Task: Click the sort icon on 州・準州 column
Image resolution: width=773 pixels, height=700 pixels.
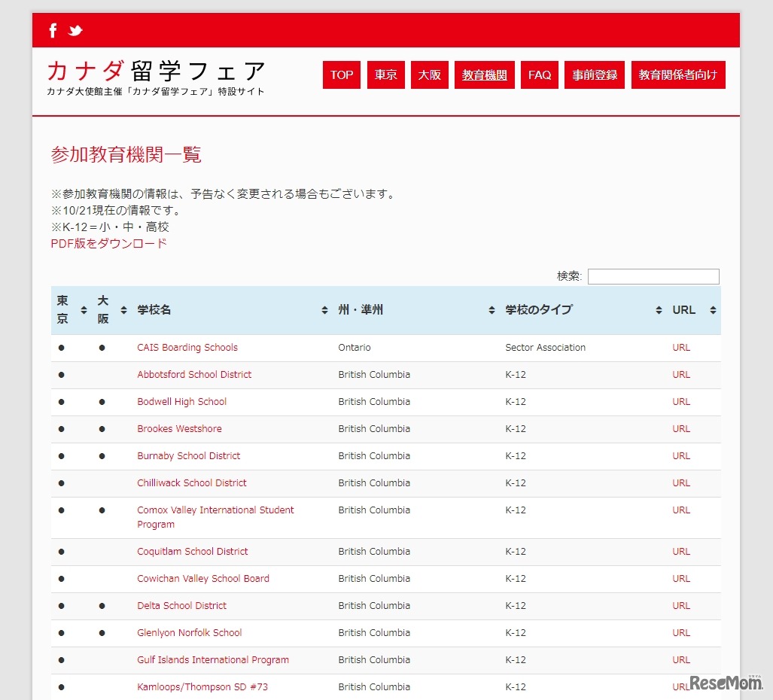Action: point(493,309)
